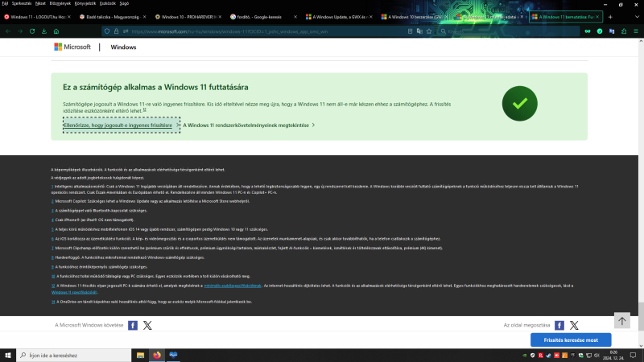Screen dimensions: 644x362
Task: Show site security padlock information
Action: pyautogui.click(x=116, y=31)
